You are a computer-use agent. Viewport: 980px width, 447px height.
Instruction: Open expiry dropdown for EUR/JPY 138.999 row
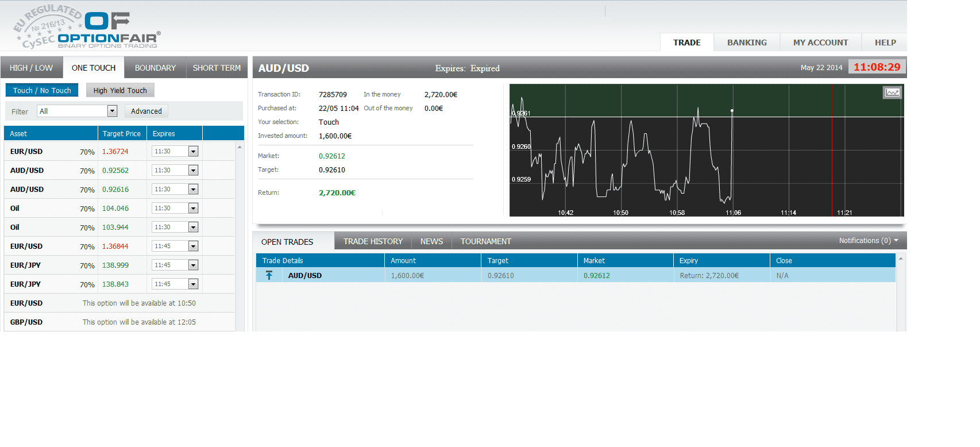click(193, 265)
